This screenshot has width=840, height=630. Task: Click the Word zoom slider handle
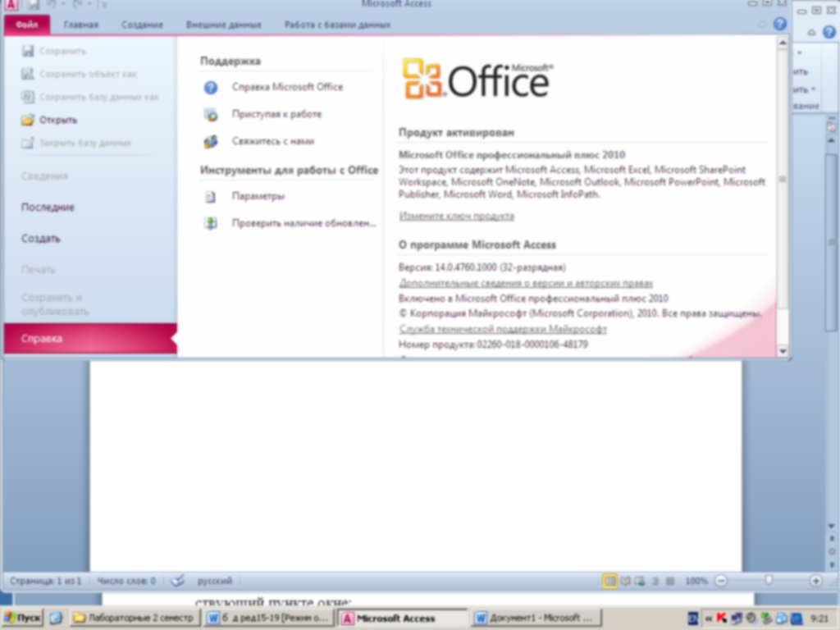pyautogui.click(x=769, y=581)
